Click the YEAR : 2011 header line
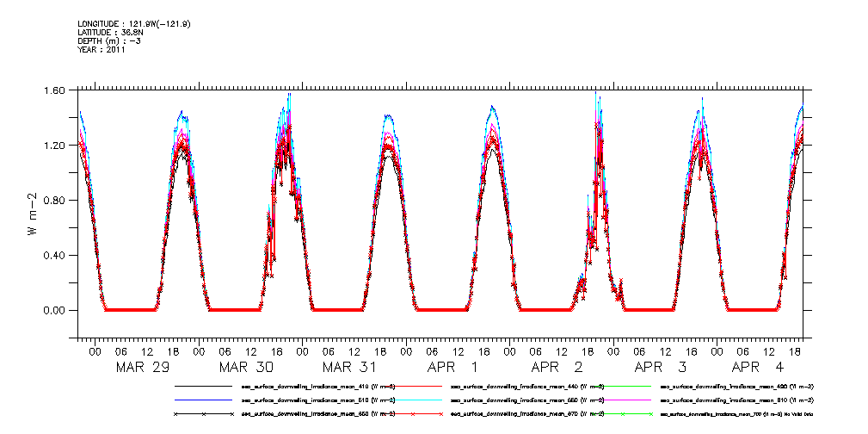This screenshot has height=434, width=868. 102,50
